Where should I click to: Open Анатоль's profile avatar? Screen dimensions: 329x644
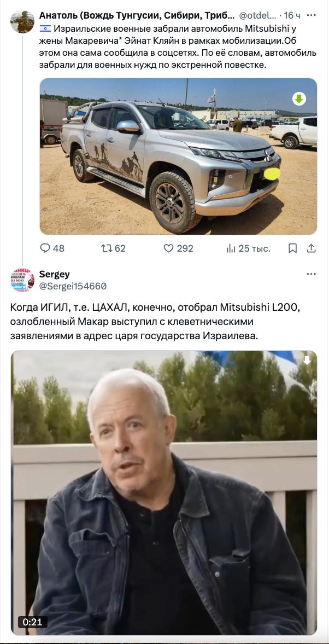22,22
